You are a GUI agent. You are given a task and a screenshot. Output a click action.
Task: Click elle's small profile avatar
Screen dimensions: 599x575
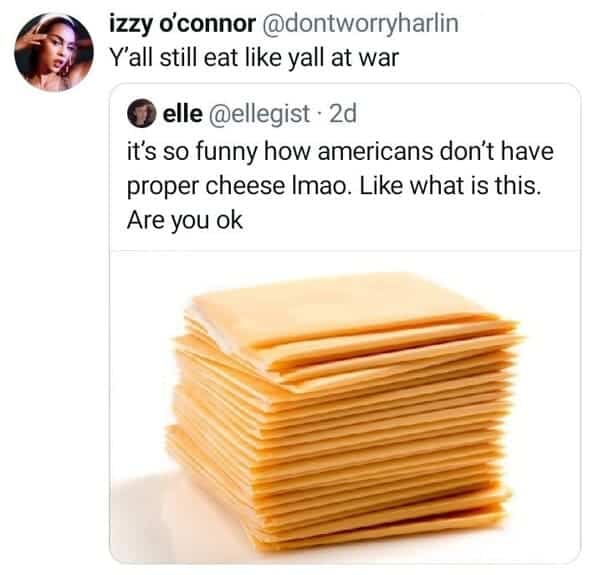[142, 113]
